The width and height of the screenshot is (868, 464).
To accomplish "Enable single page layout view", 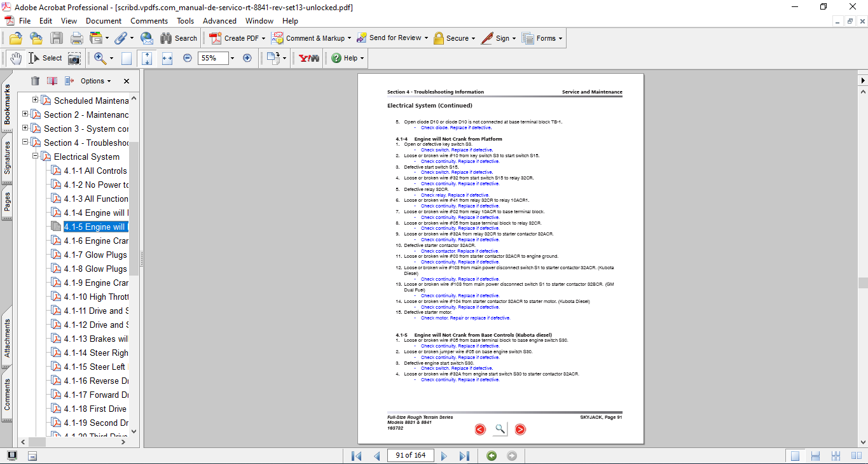I will tap(795, 456).
